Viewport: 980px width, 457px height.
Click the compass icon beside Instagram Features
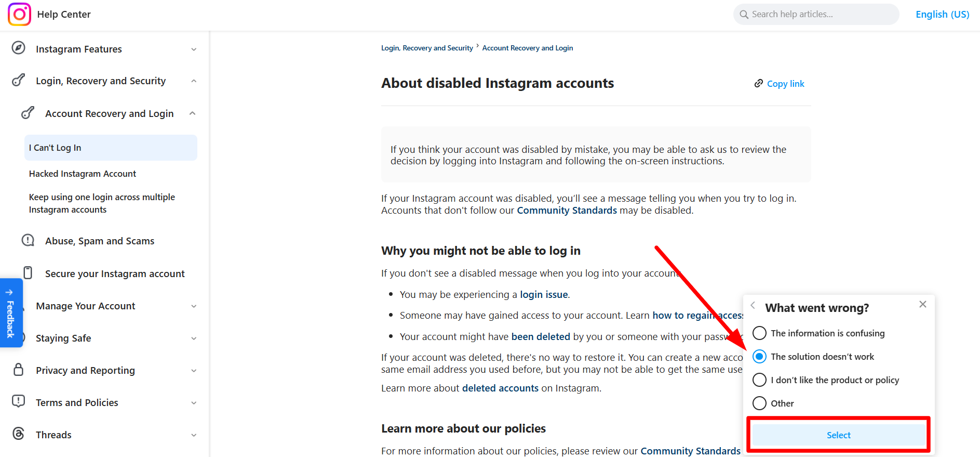(x=19, y=48)
